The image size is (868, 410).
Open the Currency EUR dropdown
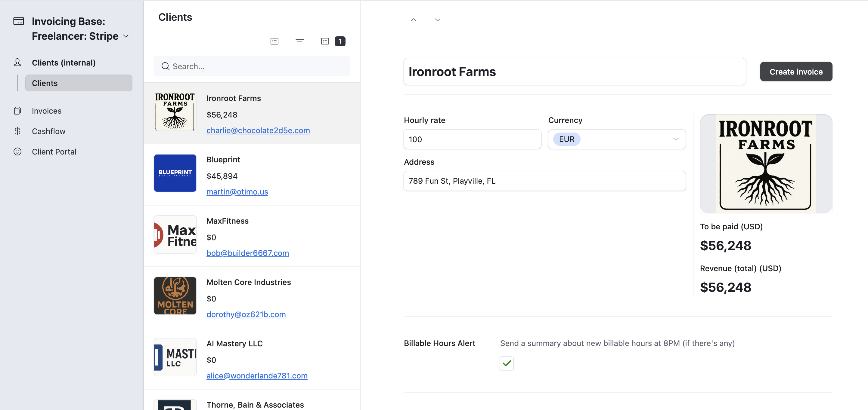(x=616, y=139)
